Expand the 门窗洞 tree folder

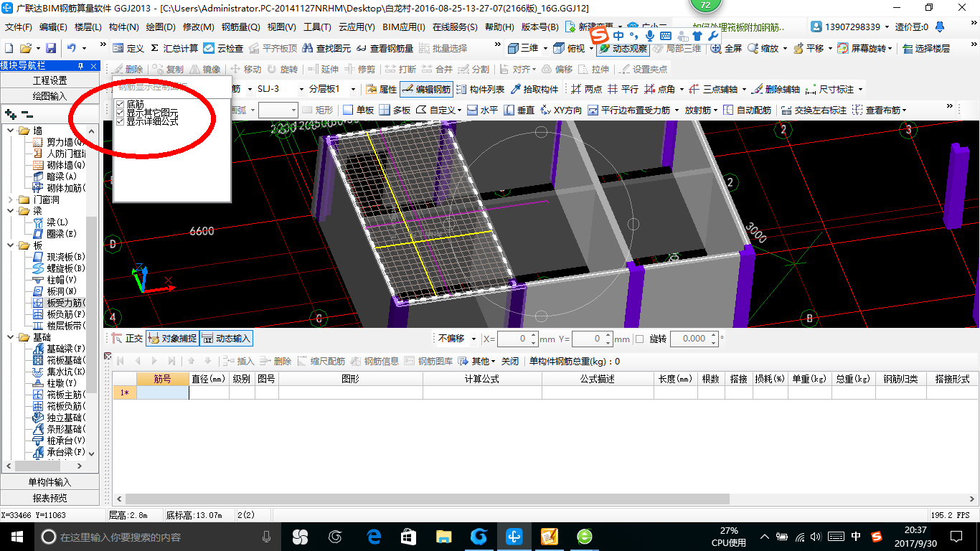pos(11,199)
